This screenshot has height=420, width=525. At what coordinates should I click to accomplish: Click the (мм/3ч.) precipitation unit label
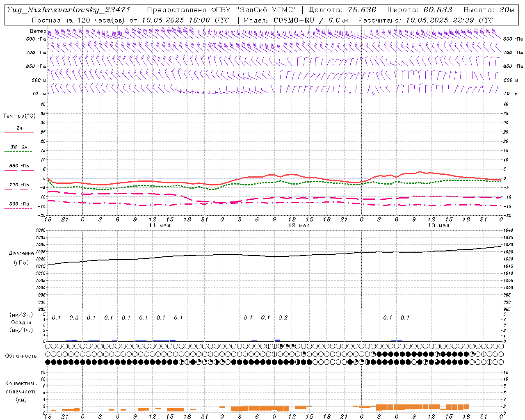[21, 315]
